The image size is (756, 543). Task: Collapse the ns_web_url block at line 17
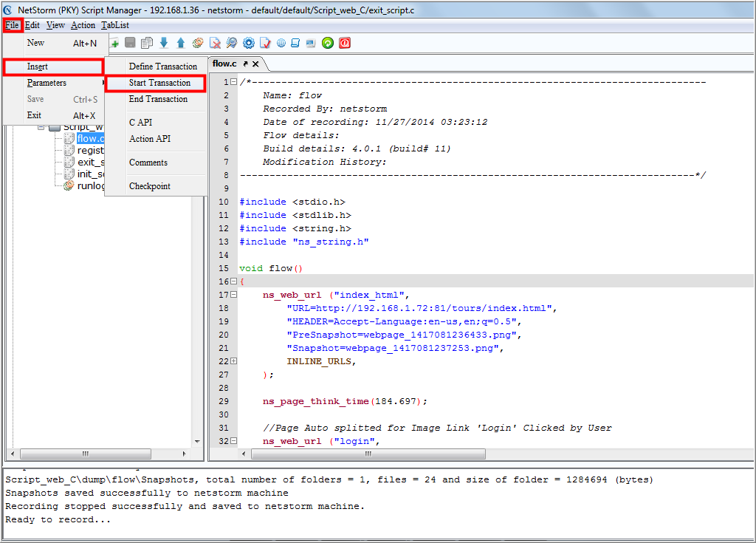[x=234, y=295]
